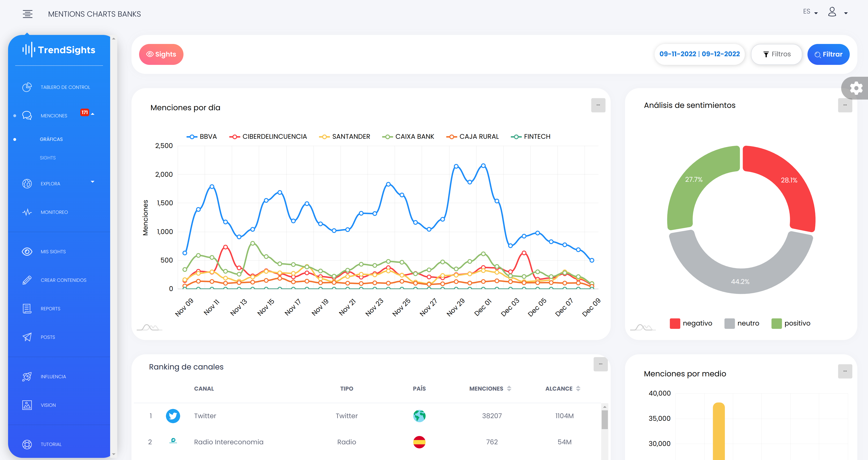Toggle negativo sentiment legend item

click(x=691, y=323)
